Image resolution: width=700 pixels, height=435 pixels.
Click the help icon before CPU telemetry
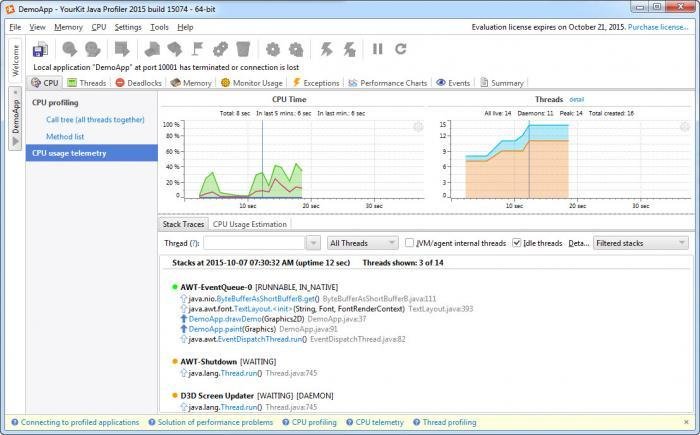click(350, 422)
